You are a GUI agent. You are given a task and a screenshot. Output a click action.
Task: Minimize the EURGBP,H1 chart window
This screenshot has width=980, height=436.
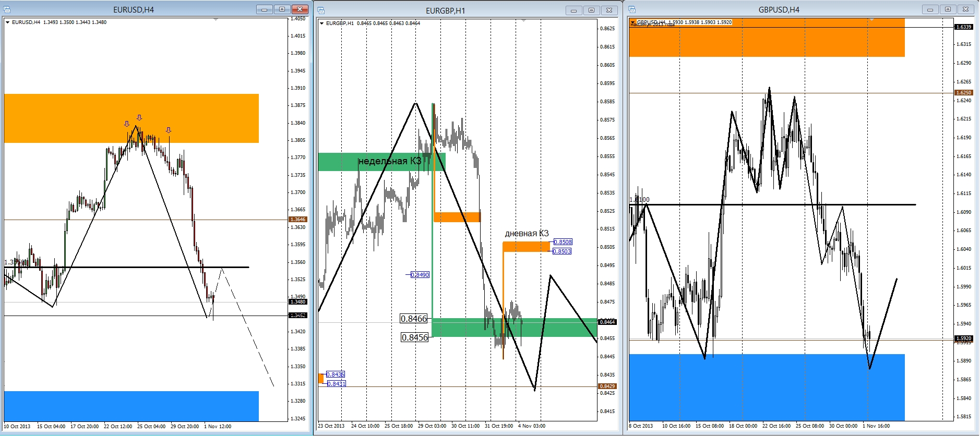pyautogui.click(x=574, y=10)
